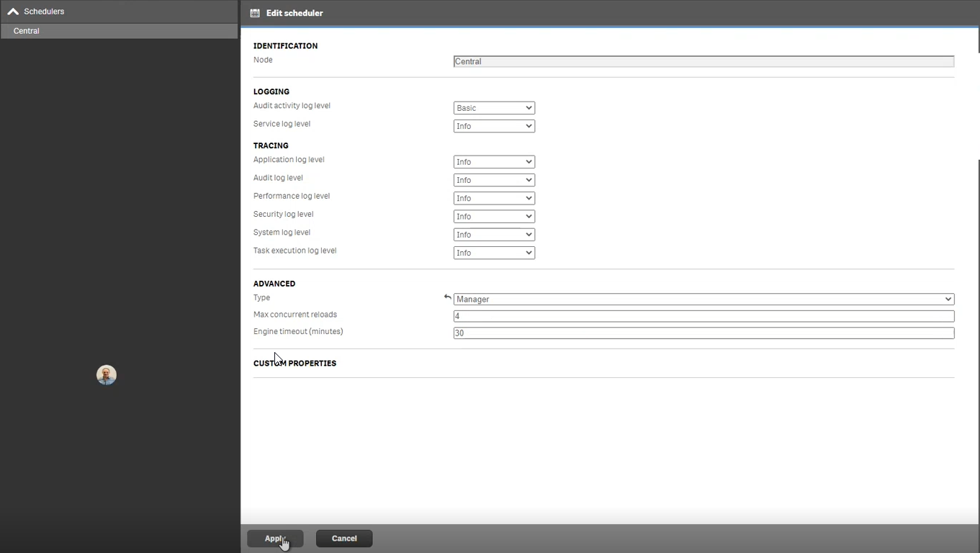980x553 pixels.
Task: Open the Service log level dropdown
Action: coord(494,126)
